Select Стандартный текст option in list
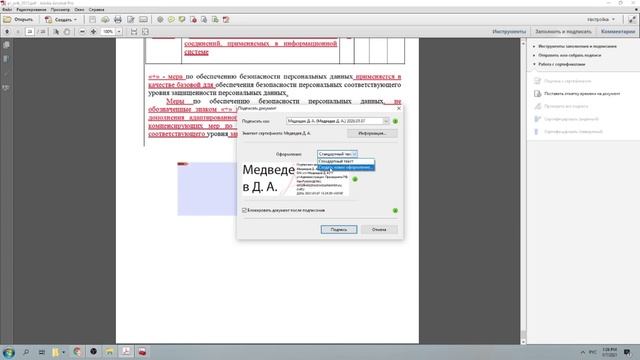Image resolution: width=640 pixels, height=360 pixels. click(x=346, y=161)
